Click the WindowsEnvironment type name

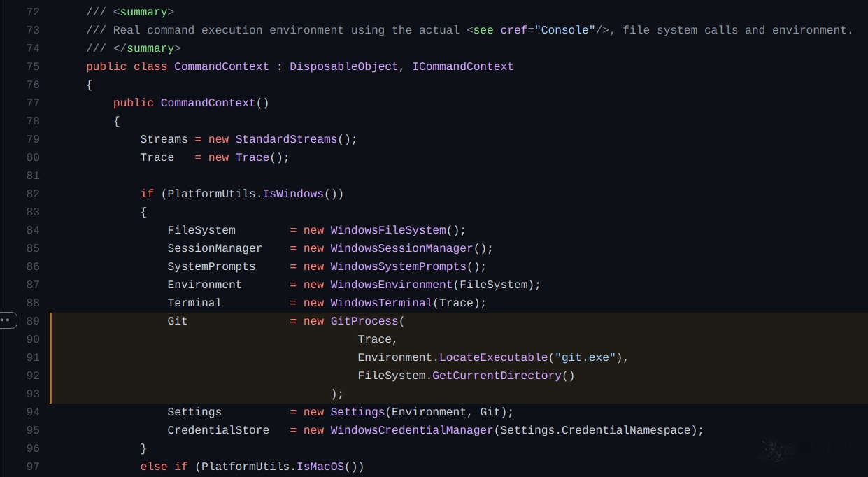392,285
